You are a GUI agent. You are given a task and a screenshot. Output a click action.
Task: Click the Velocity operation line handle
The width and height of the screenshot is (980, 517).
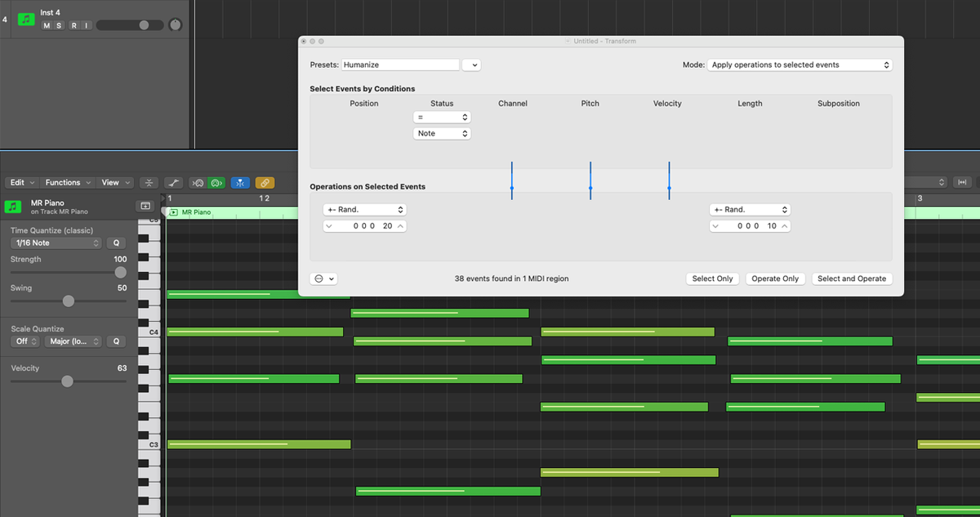coord(669,189)
